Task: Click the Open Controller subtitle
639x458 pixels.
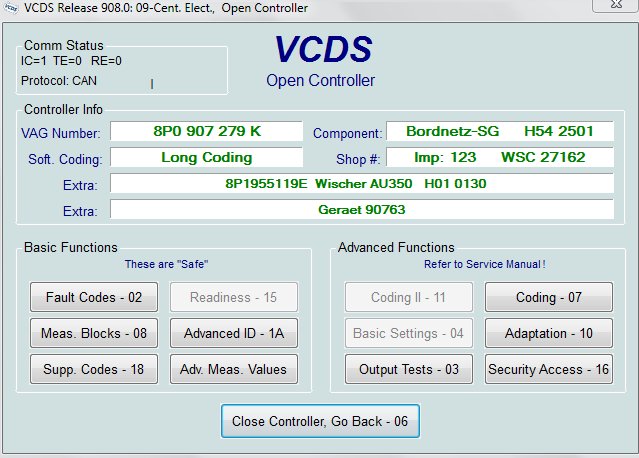Action: (x=320, y=80)
